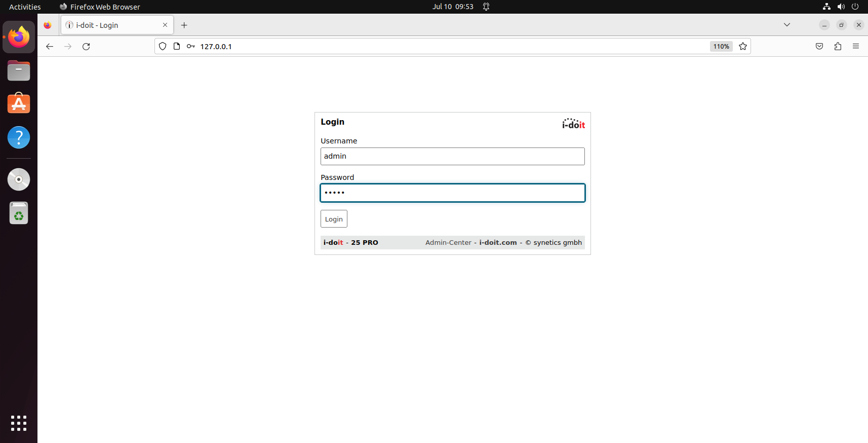Open the disc media icon in dock
Screen dimensions: 868x443
pyautogui.click(x=19, y=179)
